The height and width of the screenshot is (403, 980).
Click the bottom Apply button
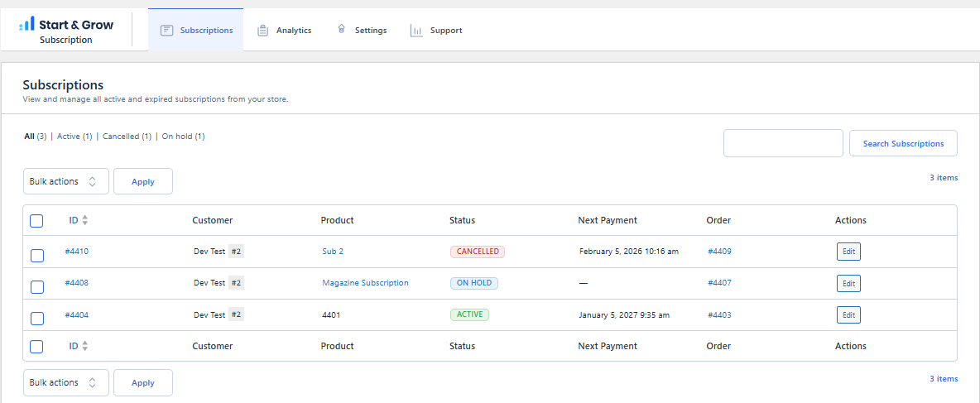143,382
